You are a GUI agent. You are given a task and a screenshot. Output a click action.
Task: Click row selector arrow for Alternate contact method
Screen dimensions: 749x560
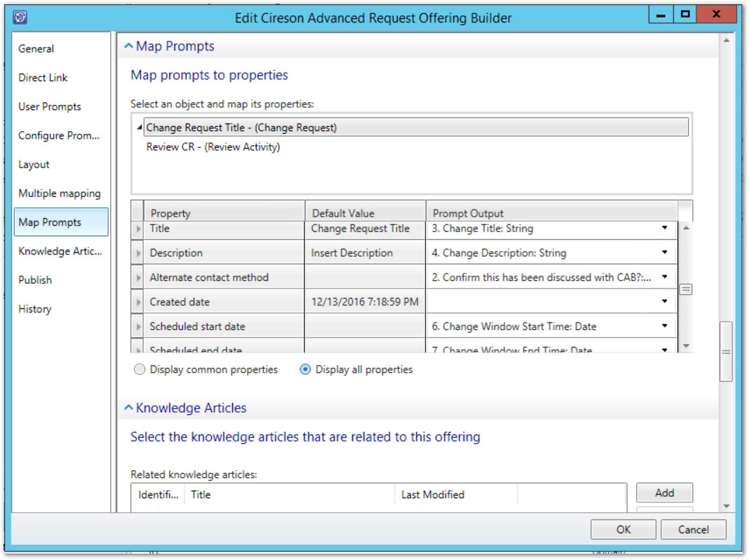pos(137,278)
